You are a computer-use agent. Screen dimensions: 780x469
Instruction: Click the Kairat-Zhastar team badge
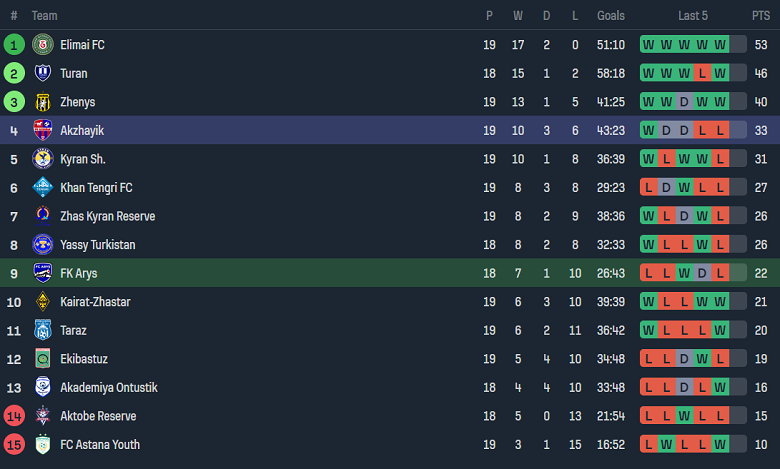[42, 302]
